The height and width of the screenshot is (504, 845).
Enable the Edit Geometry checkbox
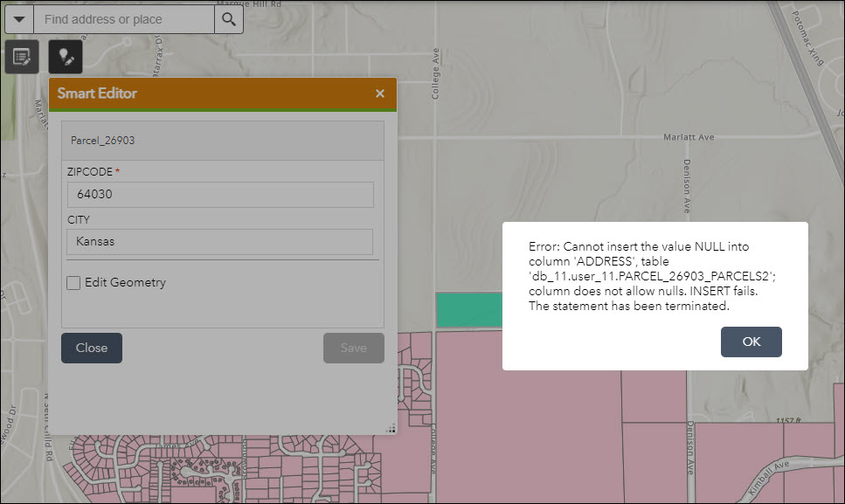click(73, 283)
